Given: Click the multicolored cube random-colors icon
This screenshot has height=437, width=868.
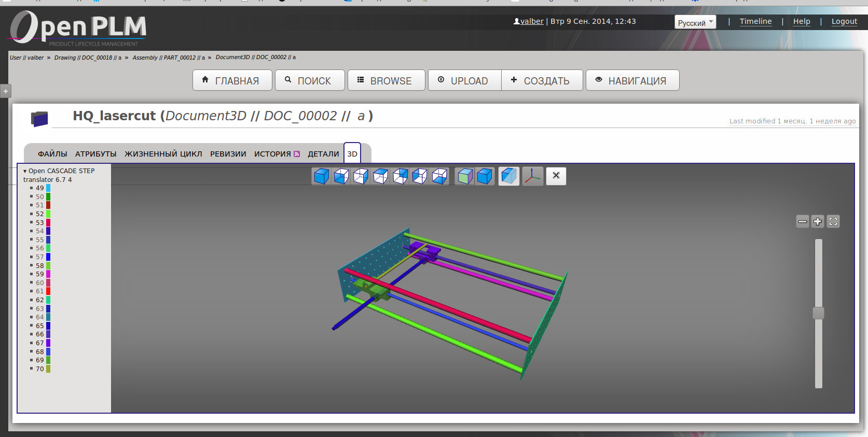Looking at the screenshot, I should point(465,176).
